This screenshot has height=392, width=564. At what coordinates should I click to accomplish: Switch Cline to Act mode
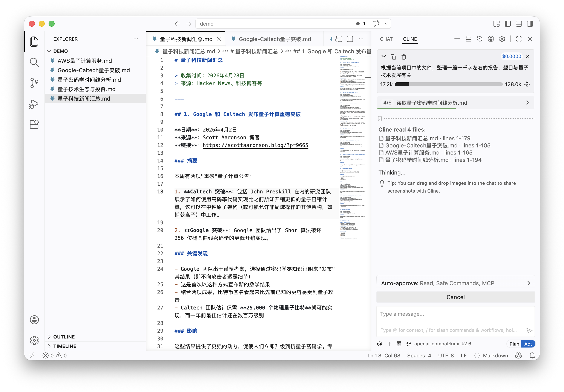[528, 344]
